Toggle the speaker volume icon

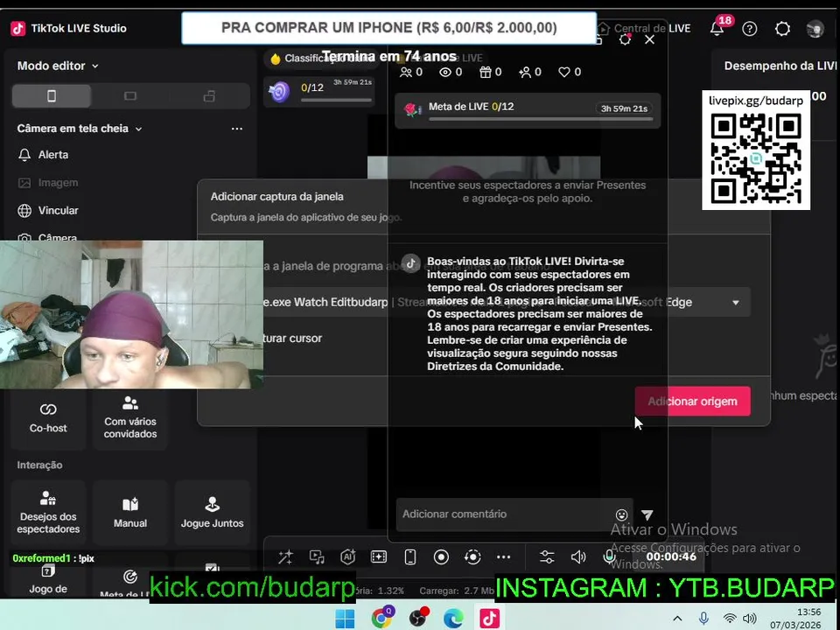click(578, 557)
